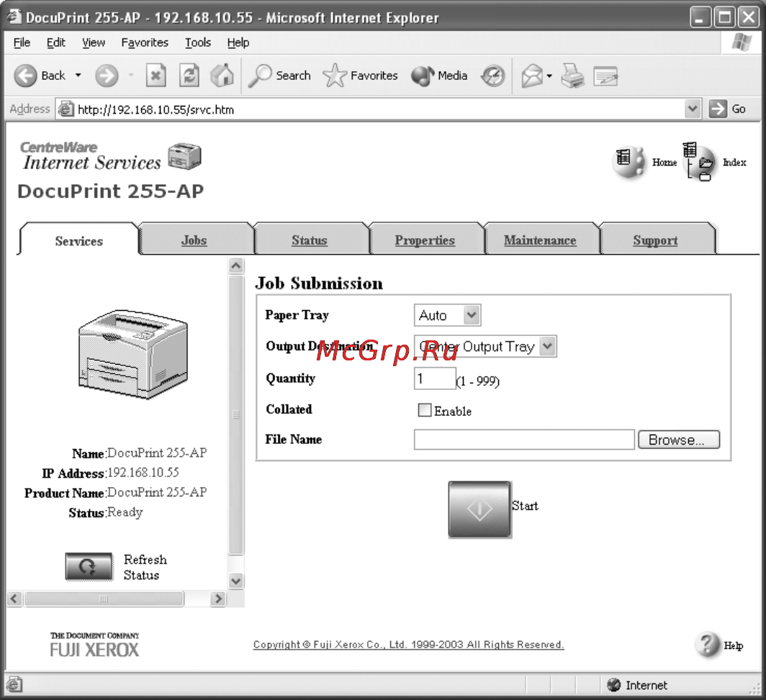766x700 pixels.
Task: Click the IE title bar page icon
Action: pos(14,17)
